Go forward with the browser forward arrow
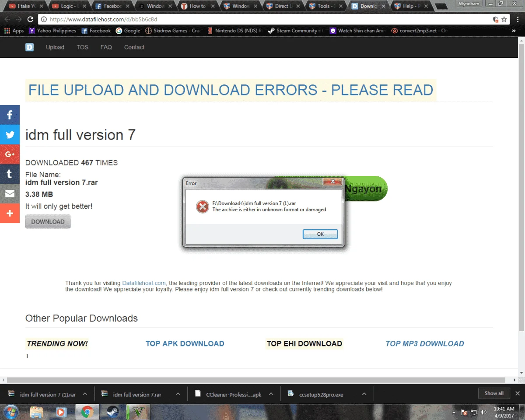This screenshot has height=420, width=525. pos(19,19)
